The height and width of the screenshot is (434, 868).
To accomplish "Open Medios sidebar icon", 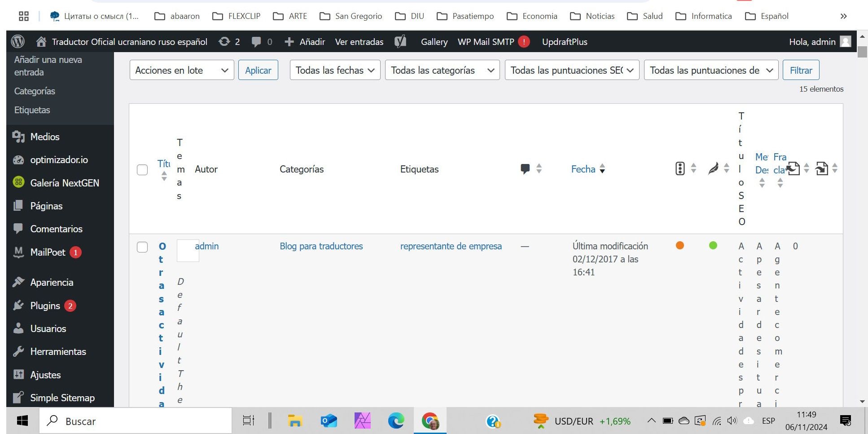I will [x=18, y=137].
